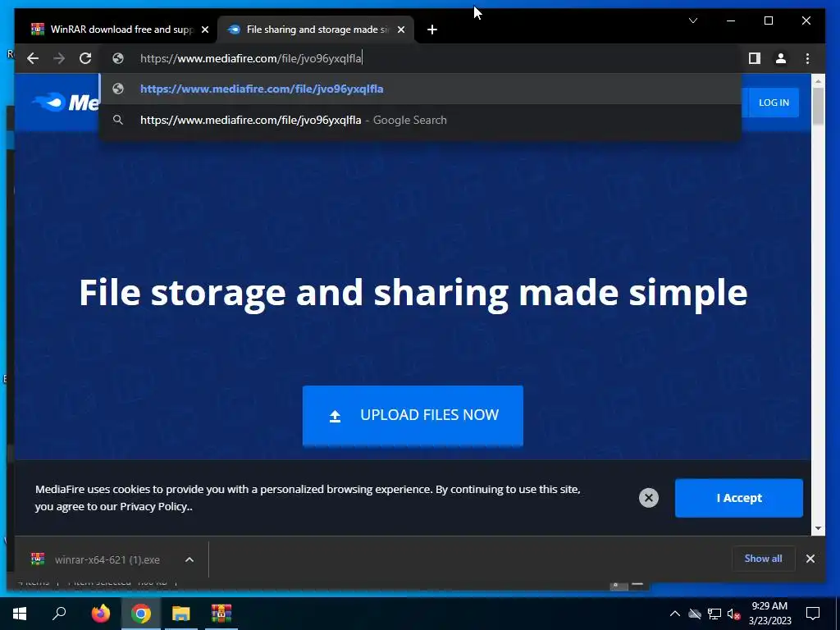
Task: Choose the Google Search suggestion row
Action: [421, 120]
